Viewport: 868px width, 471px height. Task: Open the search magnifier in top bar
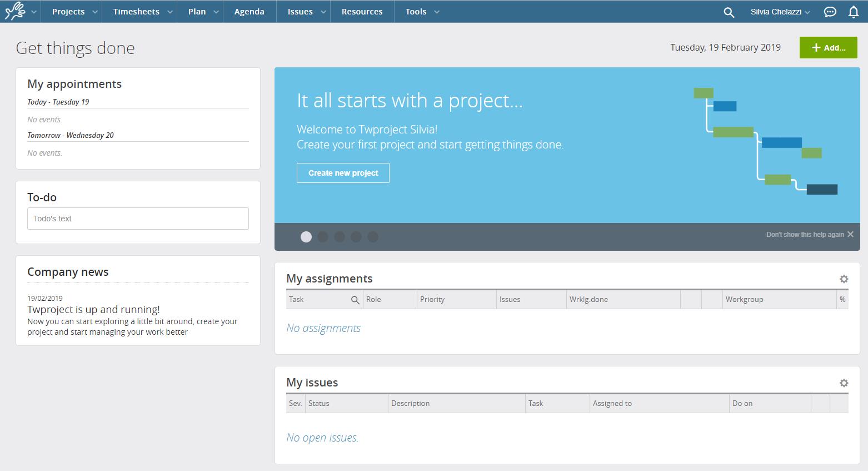pos(729,12)
